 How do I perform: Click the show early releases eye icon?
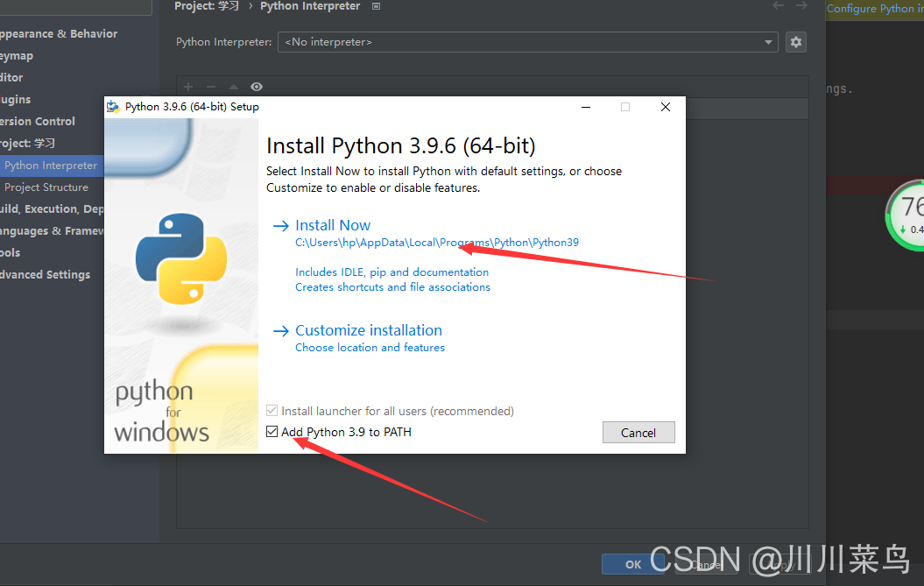[257, 87]
